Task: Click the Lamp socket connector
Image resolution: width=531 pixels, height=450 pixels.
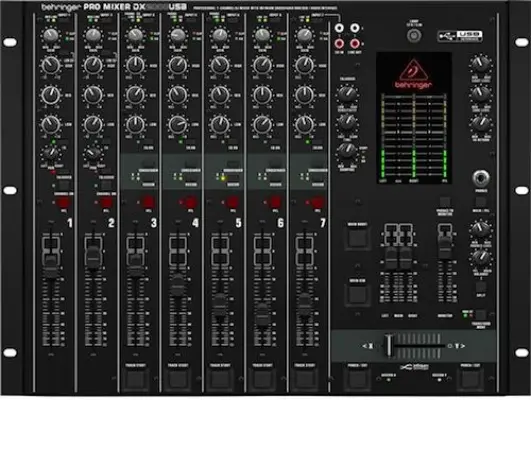Action: point(414,35)
